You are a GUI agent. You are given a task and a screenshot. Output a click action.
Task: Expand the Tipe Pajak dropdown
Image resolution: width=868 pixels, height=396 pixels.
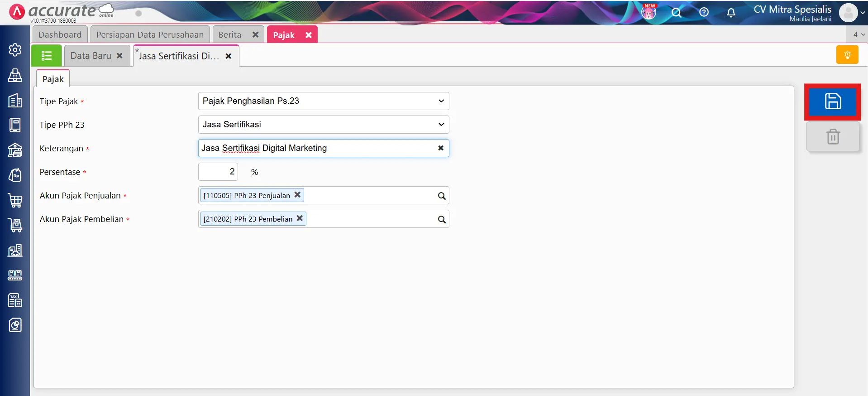pyautogui.click(x=441, y=101)
